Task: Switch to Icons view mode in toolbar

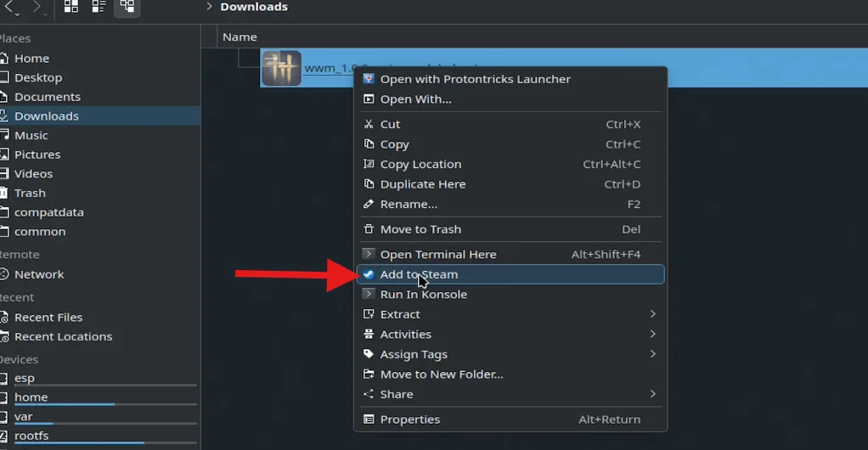Action: click(71, 7)
